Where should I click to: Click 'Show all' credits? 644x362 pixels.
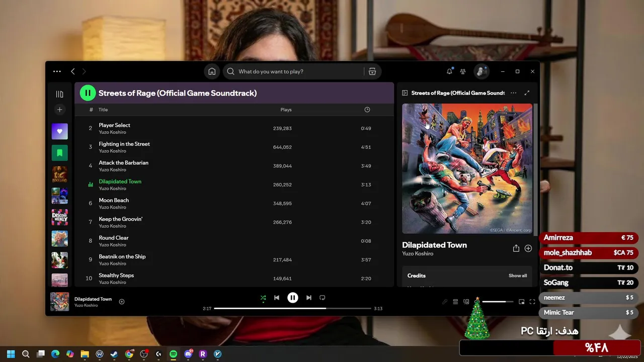tap(518, 276)
